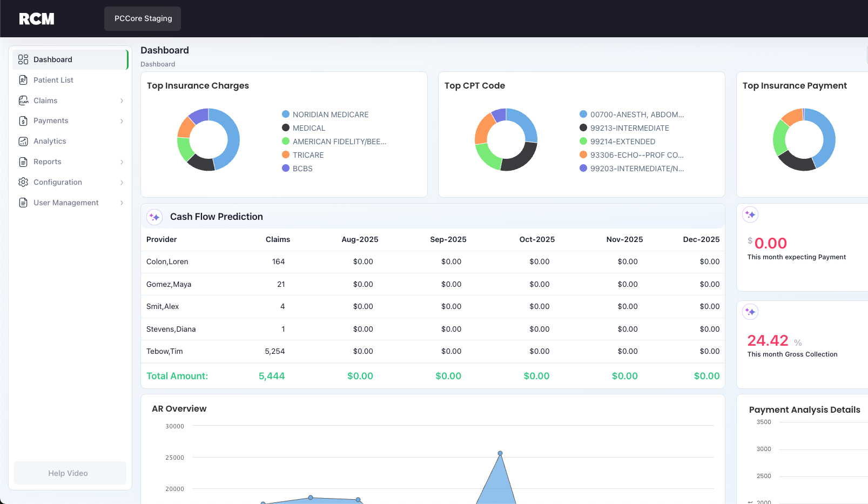Toggle 00700-ANESTH, ABDOM... legend entry

click(x=632, y=115)
